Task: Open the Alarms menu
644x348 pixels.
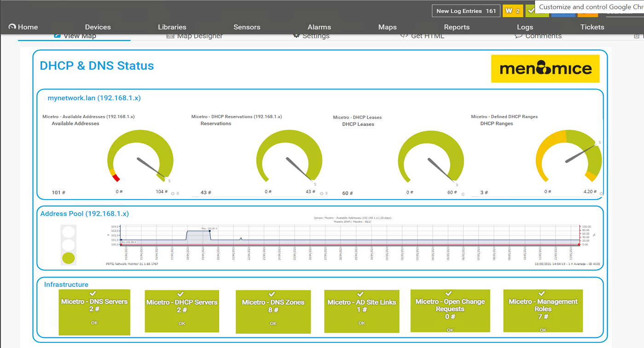Action: point(319,27)
